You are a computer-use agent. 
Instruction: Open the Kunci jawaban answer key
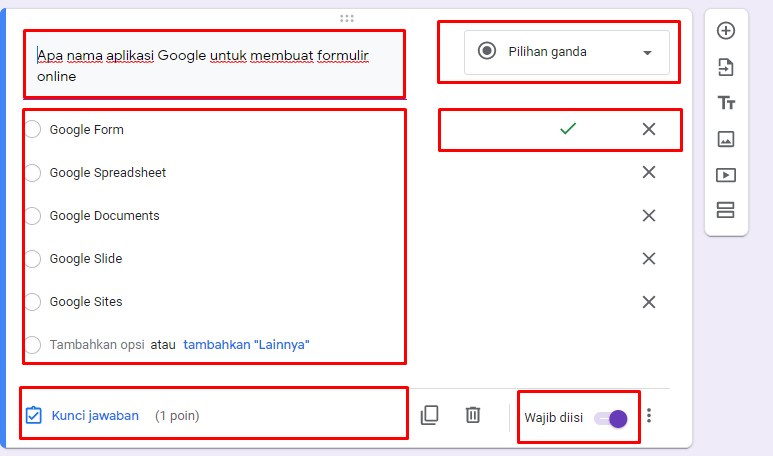pyautogui.click(x=95, y=416)
